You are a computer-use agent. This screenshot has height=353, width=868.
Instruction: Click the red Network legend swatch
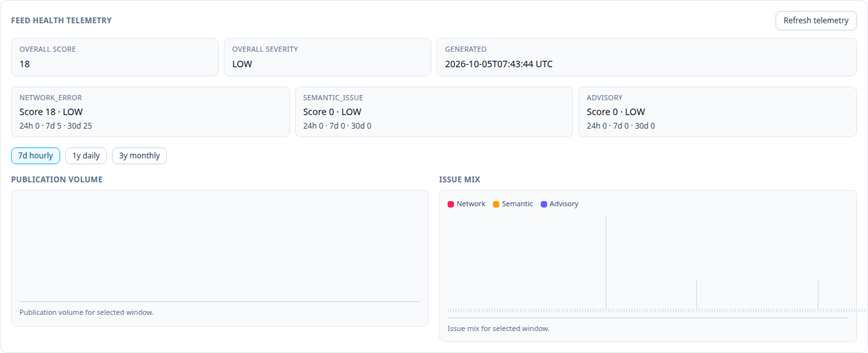[451, 204]
